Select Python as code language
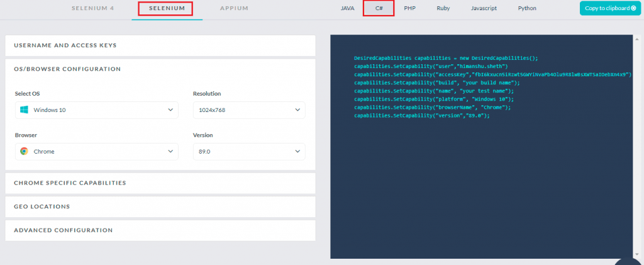Viewport: 644px width, 265px height. 527,9
